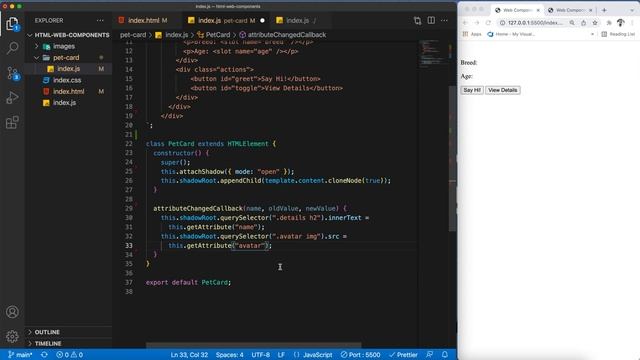Switch to second Web Components browser tab
Screen dimensions: 640x360
[570, 10]
